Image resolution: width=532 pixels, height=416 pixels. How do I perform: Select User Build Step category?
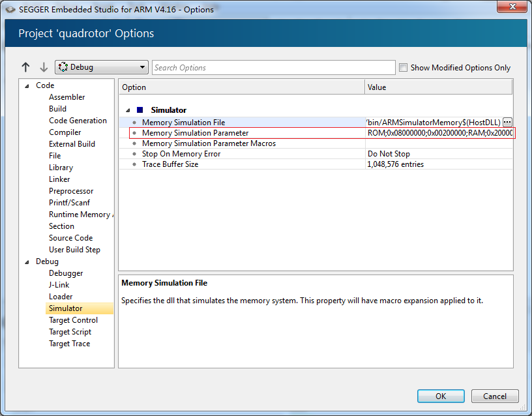point(74,250)
